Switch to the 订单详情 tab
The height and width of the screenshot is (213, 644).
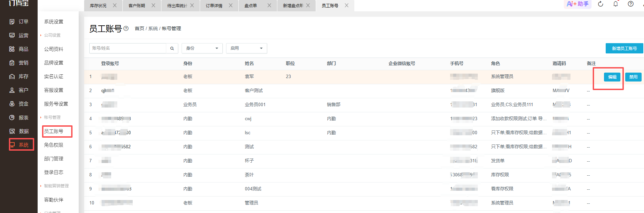tap(214, 6)
